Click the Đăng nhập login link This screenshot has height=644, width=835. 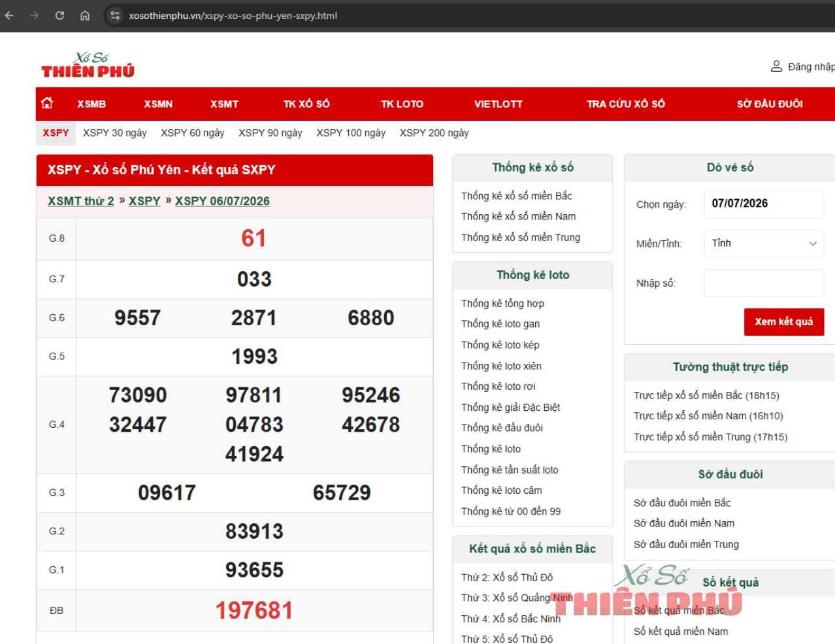pos(811,67)
